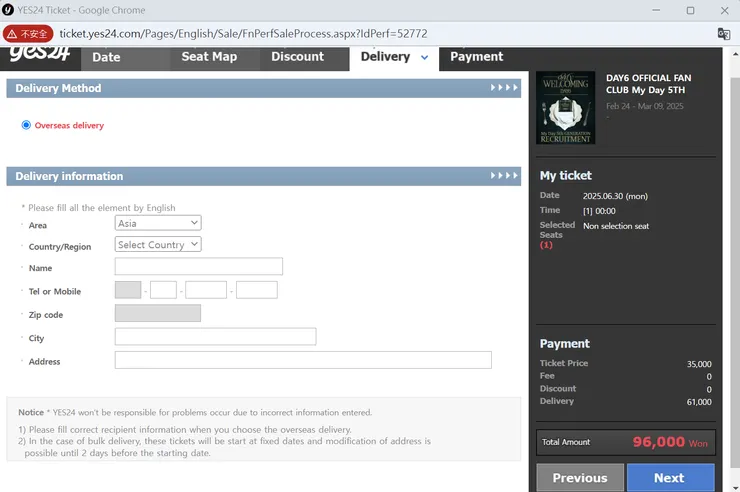740x492 pixels.
Task: Click the arrows icon on Delivery information header
Action: click(504, 175)
